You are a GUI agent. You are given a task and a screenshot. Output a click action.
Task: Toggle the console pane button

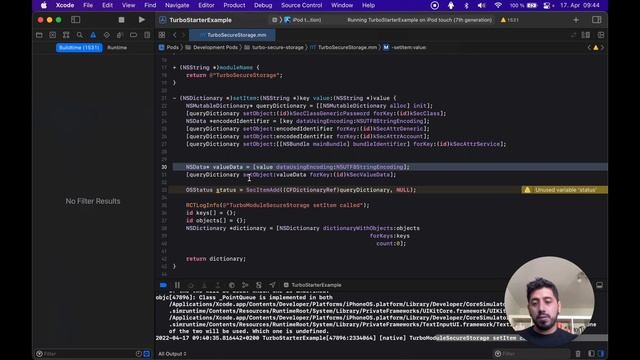(x=600, y=354)
